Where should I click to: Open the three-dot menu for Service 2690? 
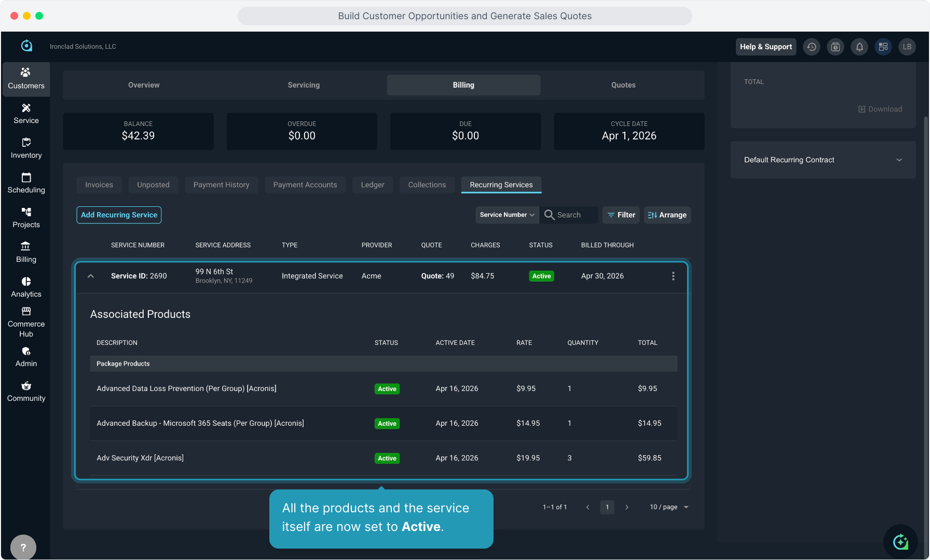click(673, 276)
